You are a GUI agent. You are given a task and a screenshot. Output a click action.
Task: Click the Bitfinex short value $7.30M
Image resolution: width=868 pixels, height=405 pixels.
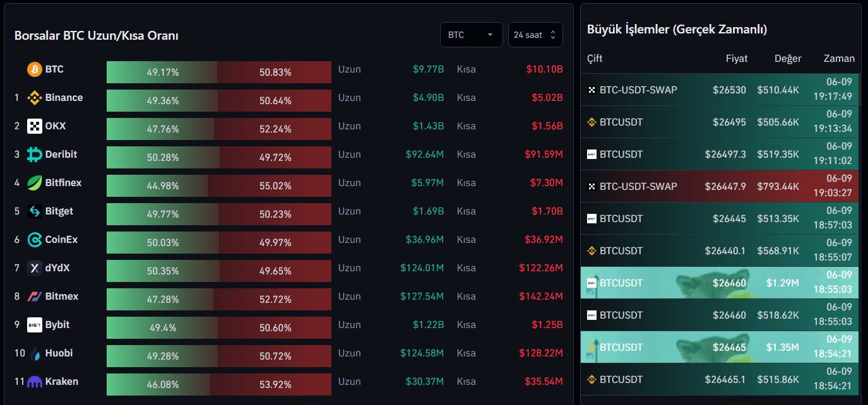pyautogui.click(x=547, y=183)
